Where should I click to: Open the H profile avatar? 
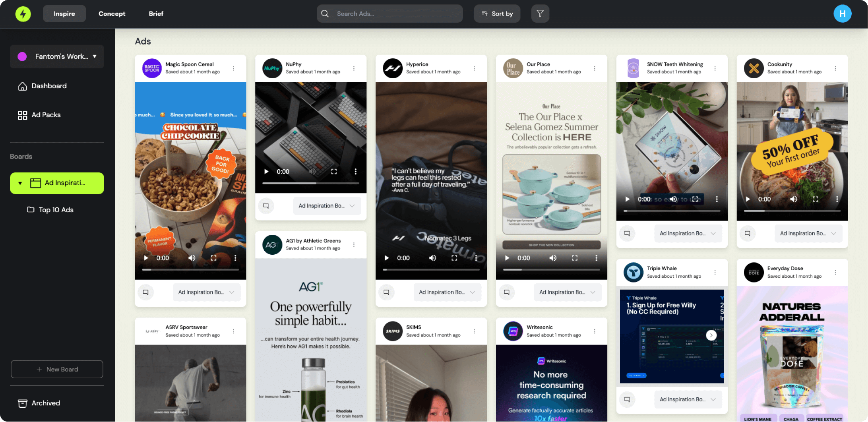pos(842,14)
